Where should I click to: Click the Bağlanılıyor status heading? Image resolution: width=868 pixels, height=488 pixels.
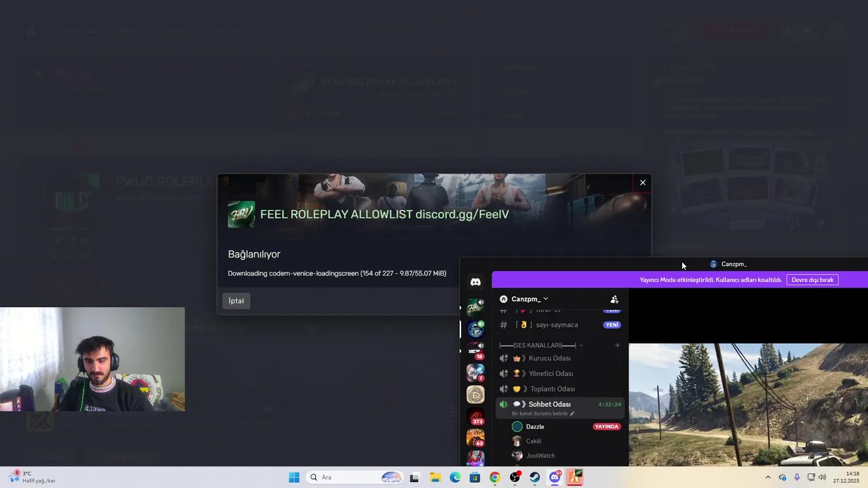pos(254,254)
